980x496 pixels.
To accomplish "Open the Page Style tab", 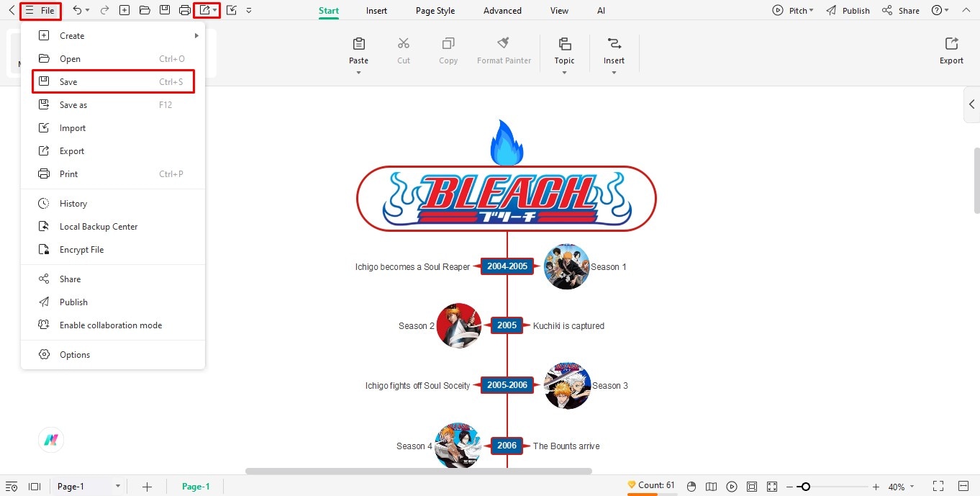I will tap(435, 11).
